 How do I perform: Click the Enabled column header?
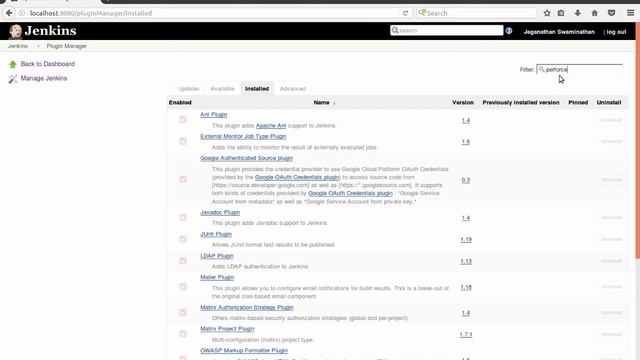point(180,102)
